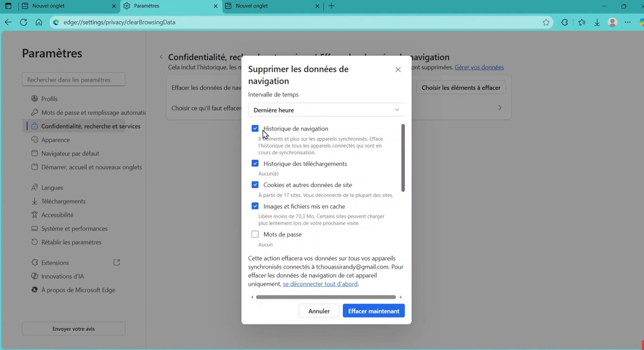Add this page to favorites star
644x350 pixels.
click(x=546, y=23)
